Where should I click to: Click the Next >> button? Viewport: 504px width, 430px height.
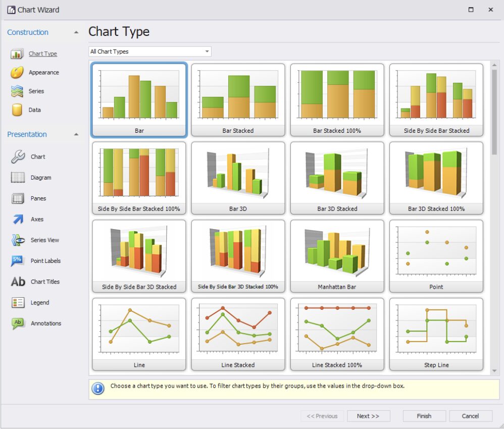coord(368,416)
